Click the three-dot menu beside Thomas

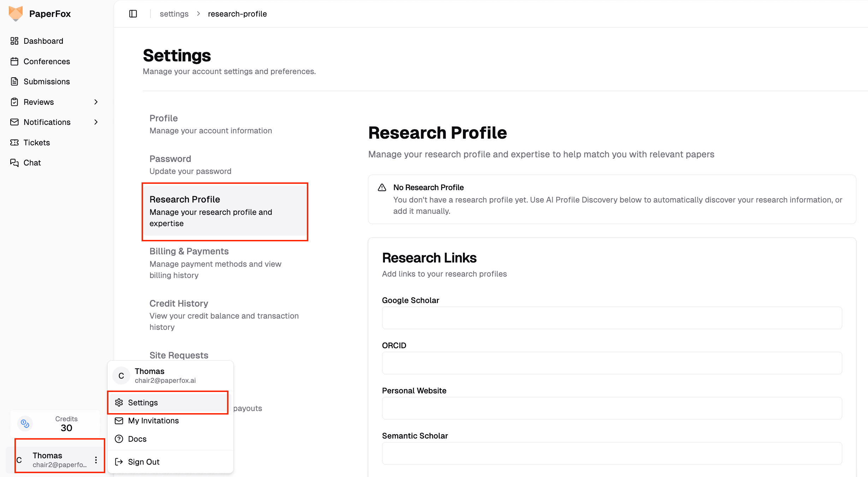(x=96, y=460)
